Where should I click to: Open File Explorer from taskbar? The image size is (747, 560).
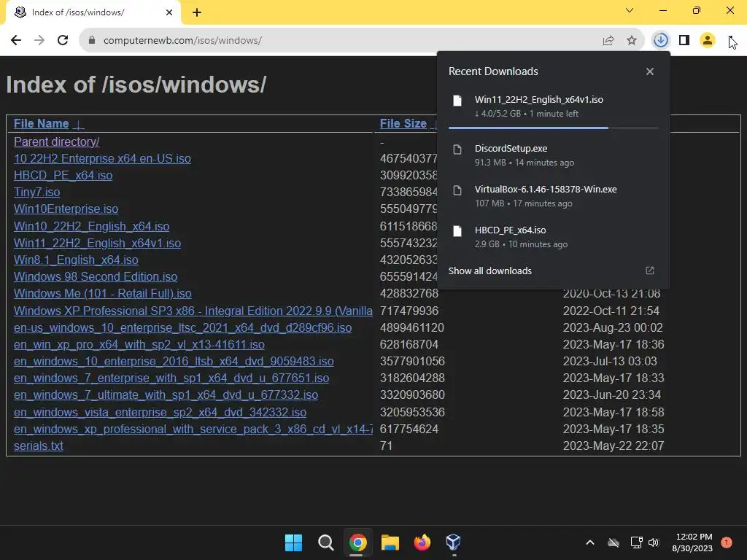(x=390, y=542)
